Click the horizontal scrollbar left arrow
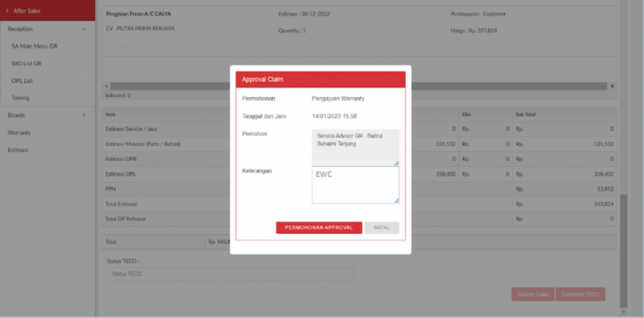Viewport: 644px width, 318px height. [x=107, y=86]
